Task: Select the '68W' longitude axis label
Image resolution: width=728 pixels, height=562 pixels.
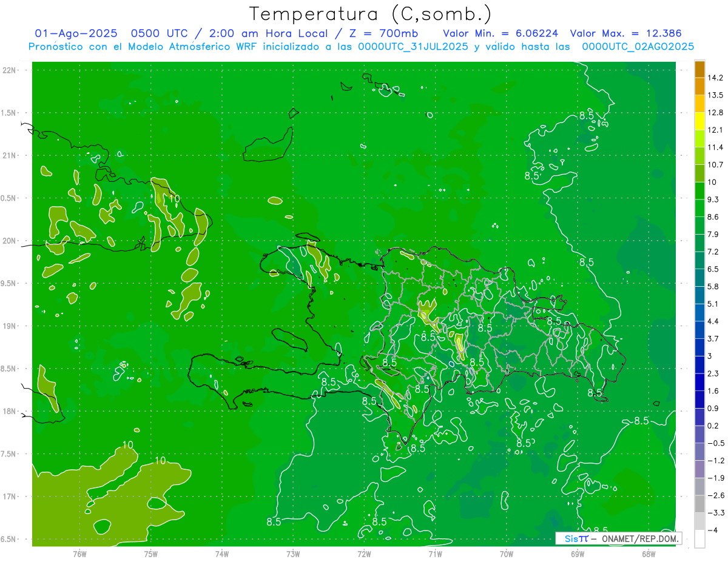Action: (x=649, y=554)
